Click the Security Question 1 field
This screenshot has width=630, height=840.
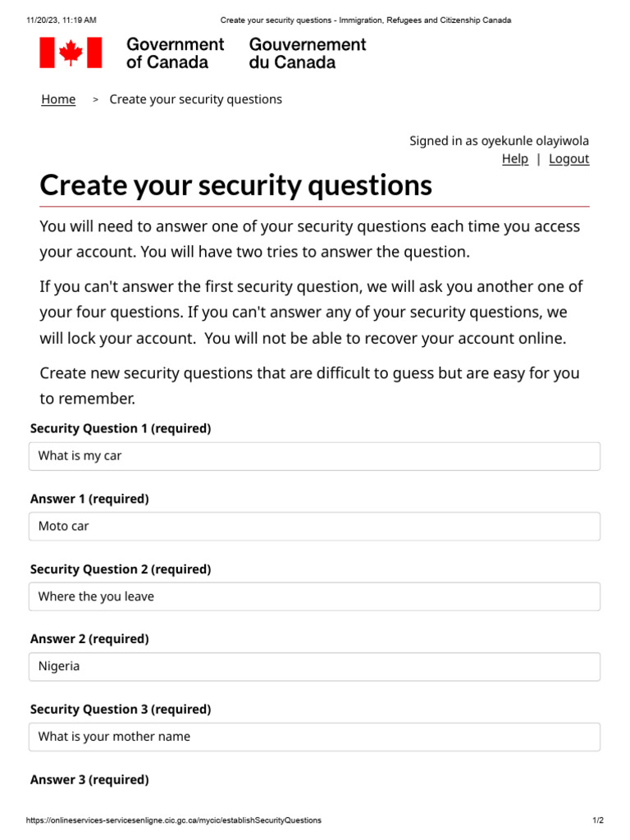pyautogui.click(x=314, y=456)
